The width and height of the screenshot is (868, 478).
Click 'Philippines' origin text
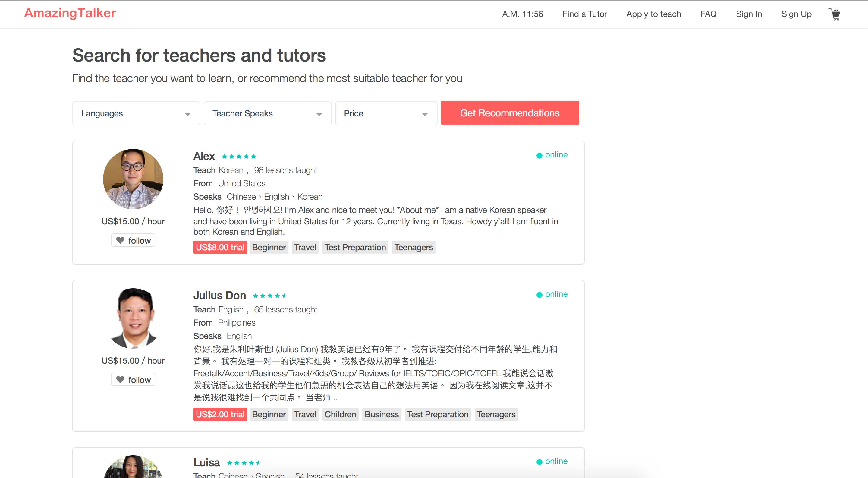pyautogui.click(x=237, y=323)
